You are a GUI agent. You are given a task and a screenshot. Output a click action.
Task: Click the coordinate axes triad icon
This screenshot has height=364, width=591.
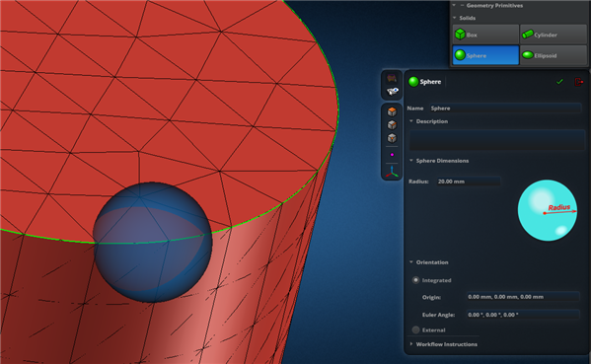[392, 172]
